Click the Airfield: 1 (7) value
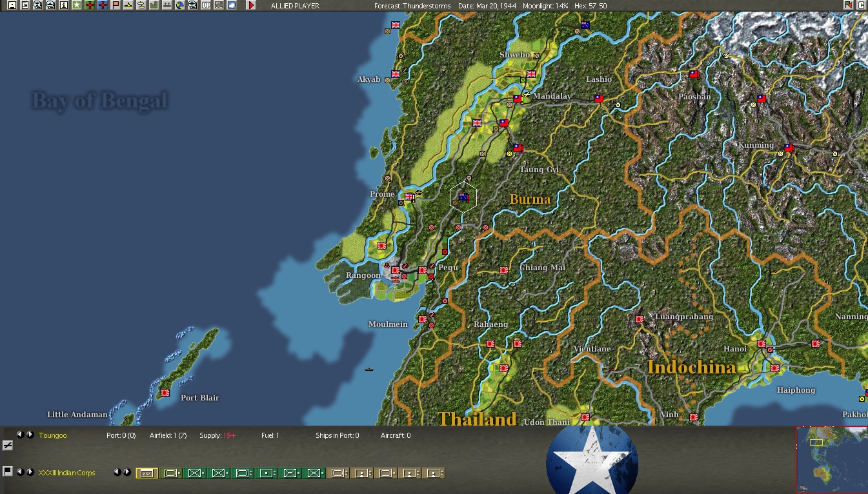This screenshot has height=494, width=868. point(168,436)
